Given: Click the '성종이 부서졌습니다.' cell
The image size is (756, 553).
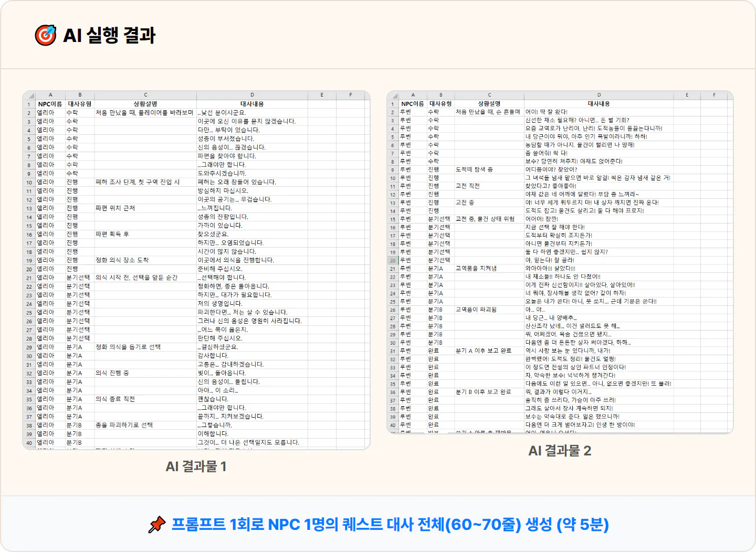Looking at the screenshot, I should click(252, 139).
